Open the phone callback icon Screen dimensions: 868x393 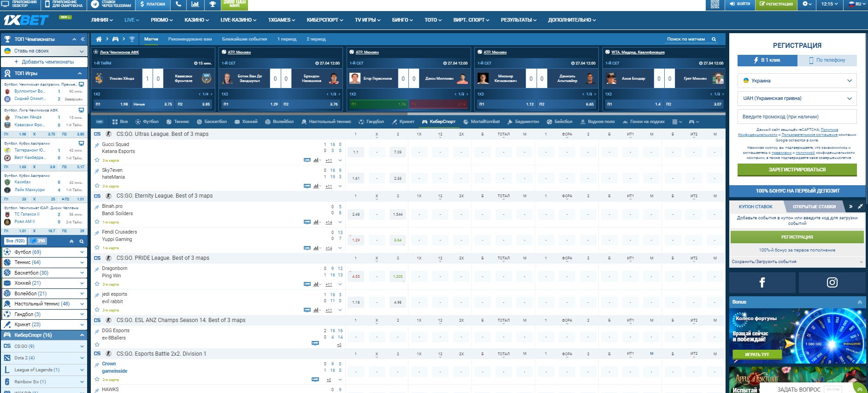point(178,4)
